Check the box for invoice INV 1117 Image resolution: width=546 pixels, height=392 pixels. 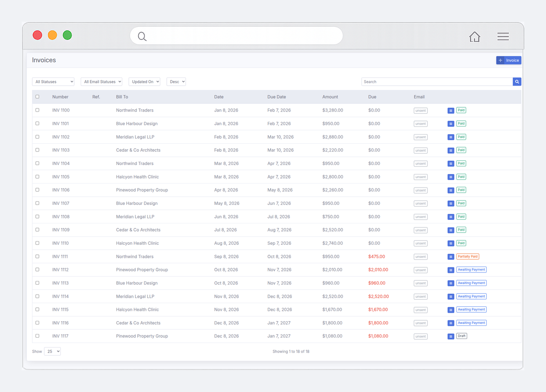[38, 336]
